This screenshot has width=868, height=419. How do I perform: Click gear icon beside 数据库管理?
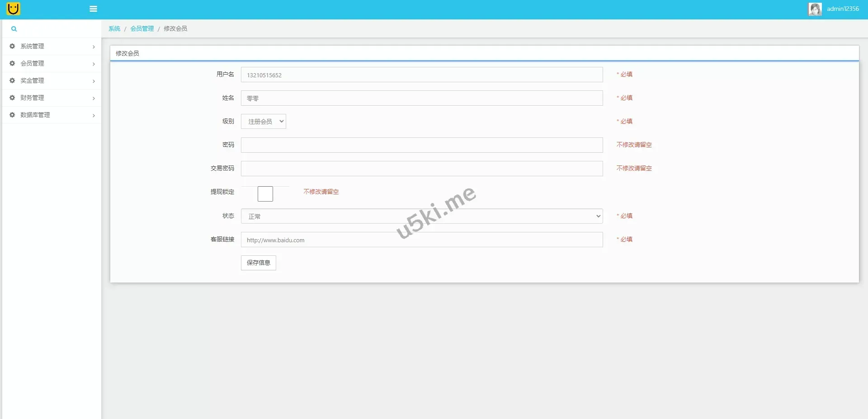click(12, 115)
